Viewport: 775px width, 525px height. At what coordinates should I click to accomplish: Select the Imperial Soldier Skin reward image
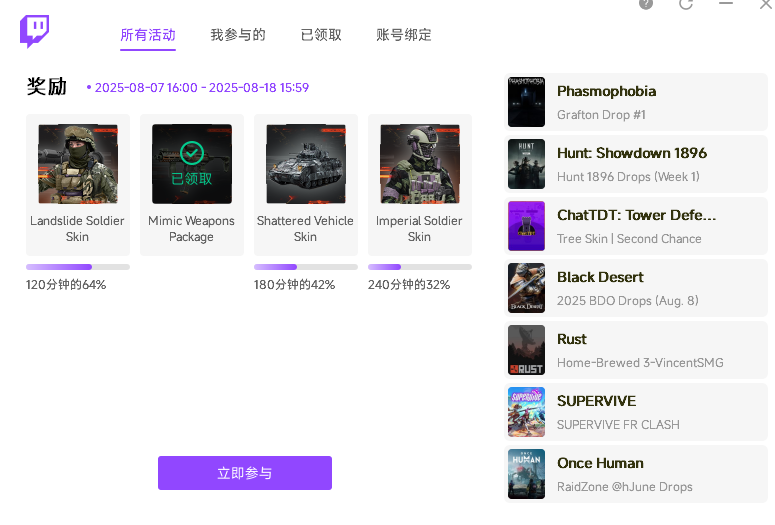tap(420, 164)
